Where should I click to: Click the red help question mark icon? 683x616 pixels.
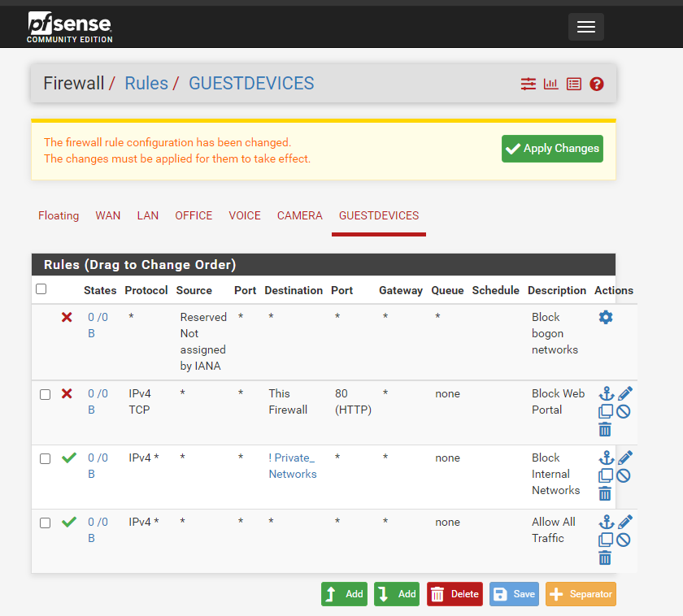(x=597, y=84)
